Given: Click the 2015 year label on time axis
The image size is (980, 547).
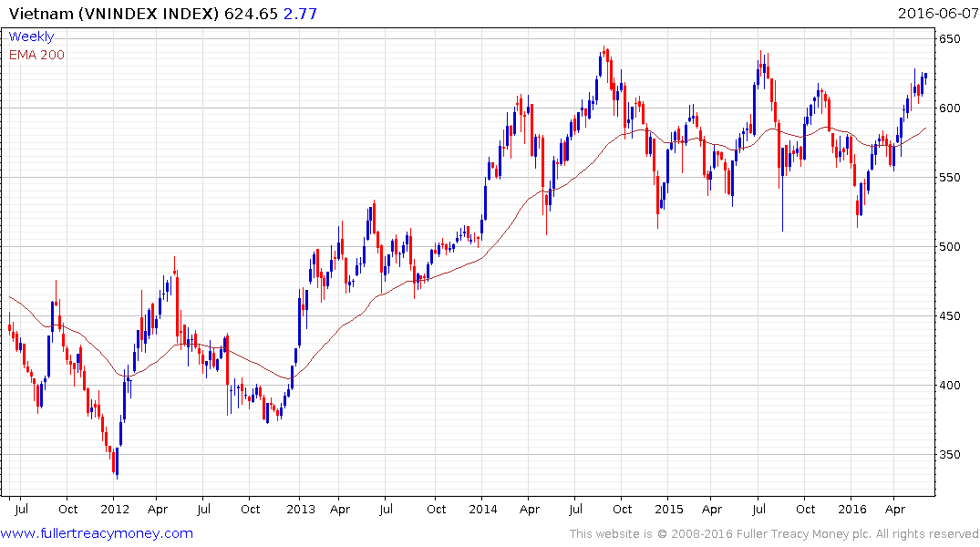Looking at the screenshot, I should click(x=669, y=510).
